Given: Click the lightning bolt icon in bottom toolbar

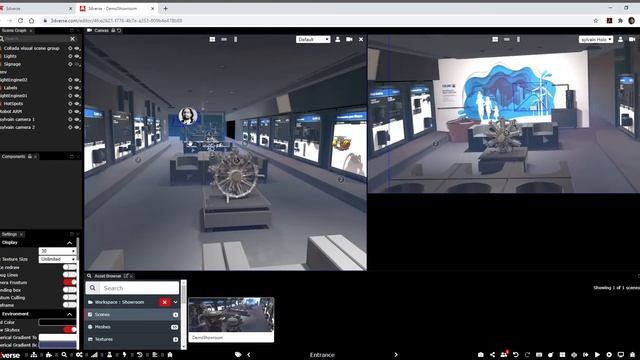Looking at the screenshot, I should (x=124, y=355).
